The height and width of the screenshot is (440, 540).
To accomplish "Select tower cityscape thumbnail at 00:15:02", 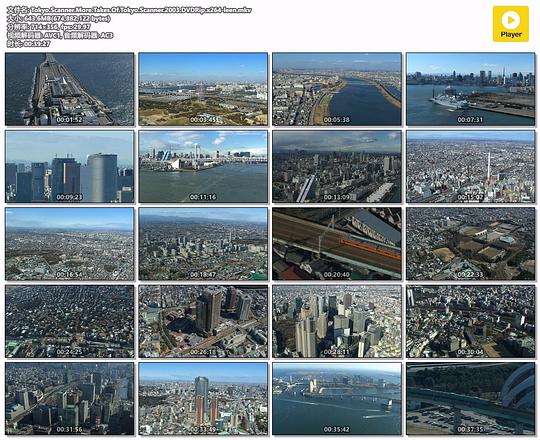I will (470, 167).
